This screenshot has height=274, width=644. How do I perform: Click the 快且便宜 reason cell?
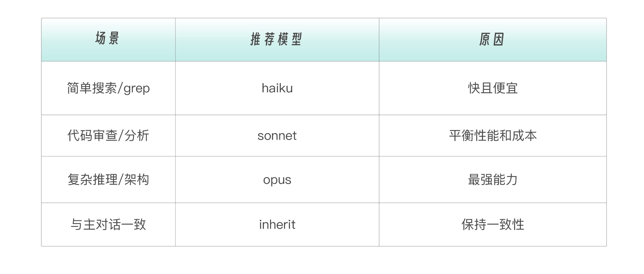click(x=493, y=88)
